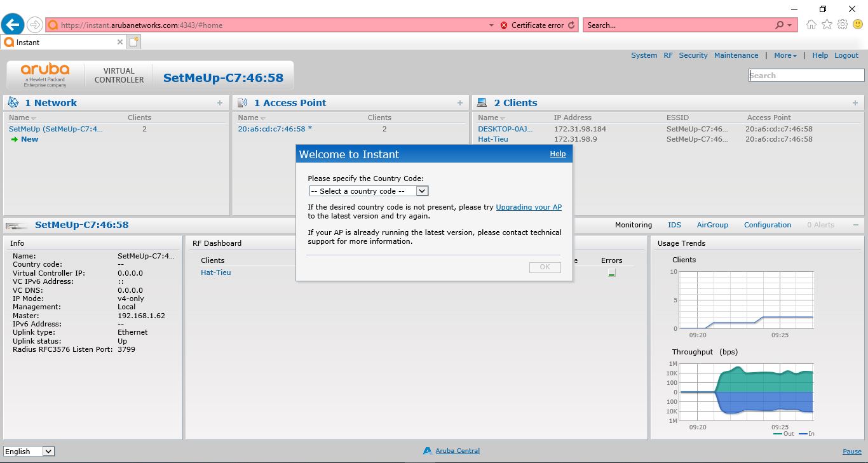Click IP address 172.31.98.184
Image resolution: width=868 pixels, height=463 pixels.
tap(580, 129)
